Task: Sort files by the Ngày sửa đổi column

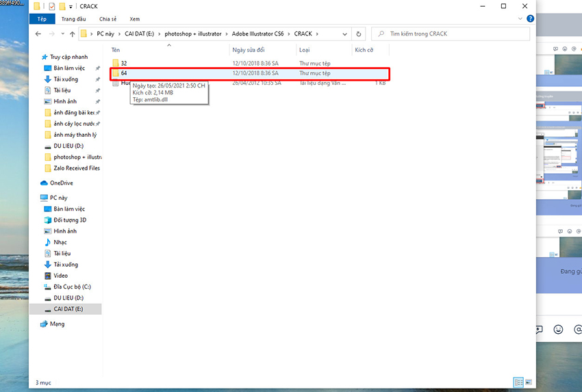Action: (248, 50)
